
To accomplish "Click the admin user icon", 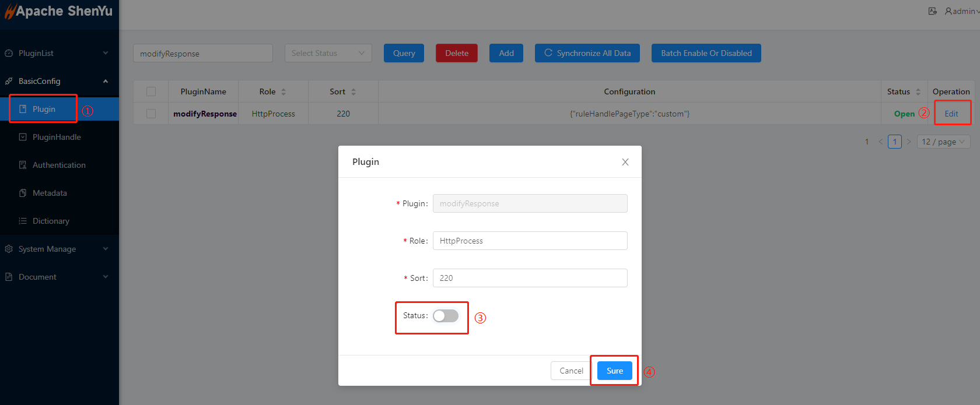I will 949,11.
